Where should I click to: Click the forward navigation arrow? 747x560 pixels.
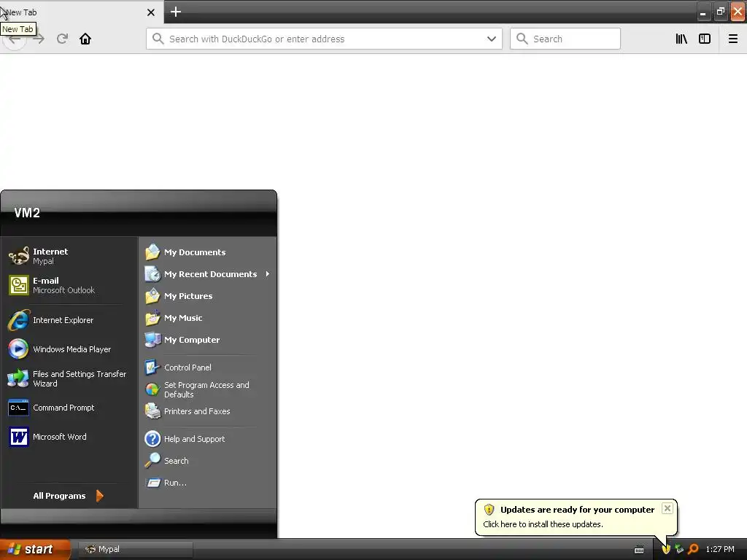point(39,39)
